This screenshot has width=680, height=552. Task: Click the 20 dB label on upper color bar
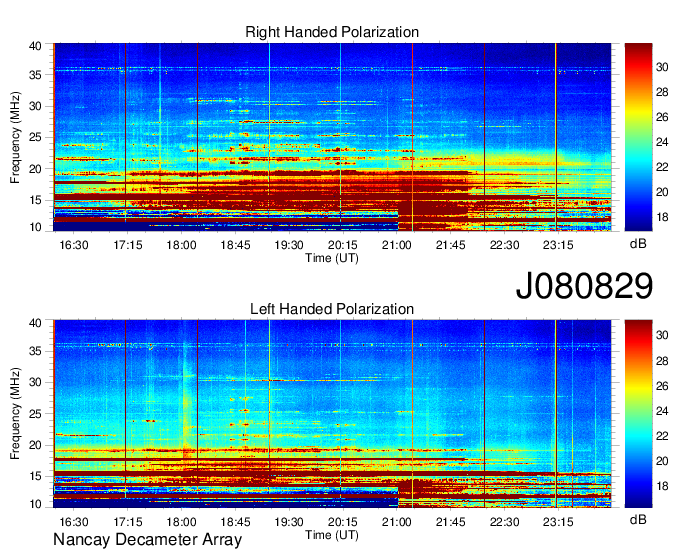(662, 192)
